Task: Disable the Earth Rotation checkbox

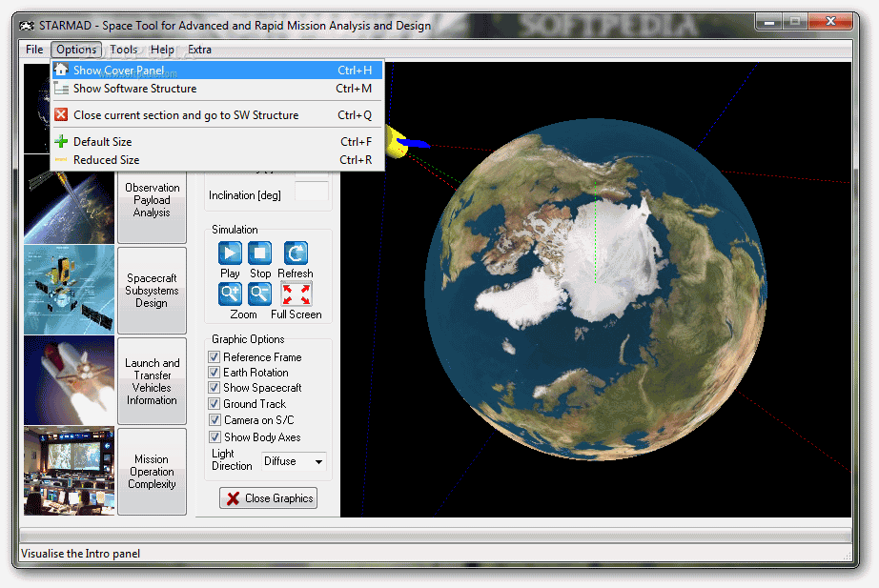Action: (x=214, y=373)
